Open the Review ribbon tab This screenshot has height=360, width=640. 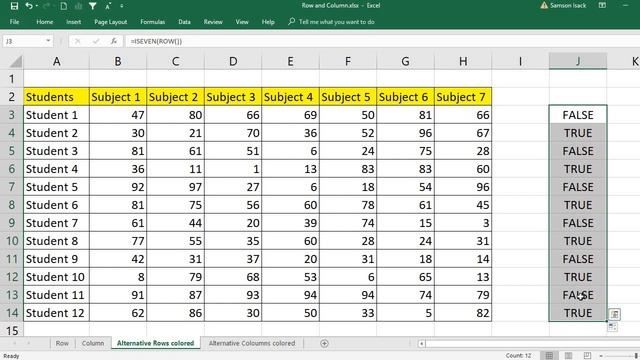click(x=213, y=22)
